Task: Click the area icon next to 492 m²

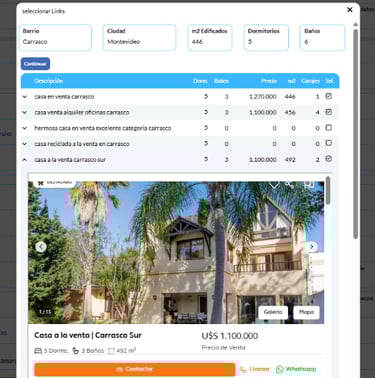Action: (111, 351)
